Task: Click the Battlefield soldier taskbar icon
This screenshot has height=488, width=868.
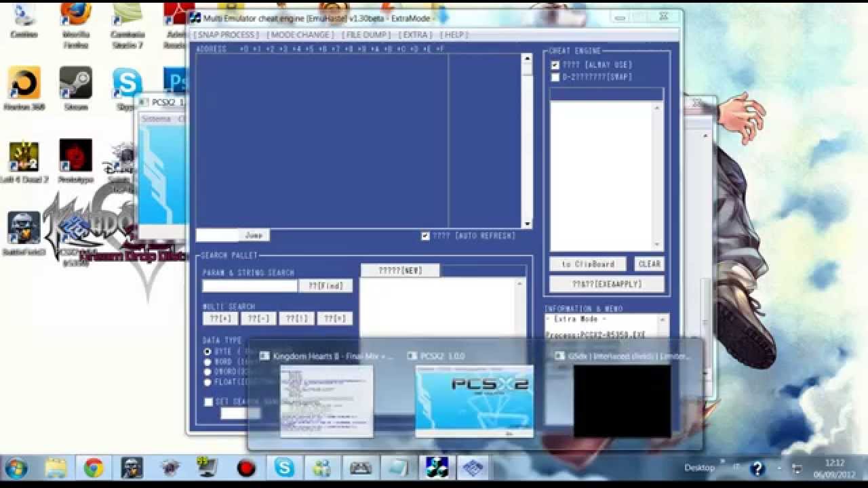Action: point(132,468)
